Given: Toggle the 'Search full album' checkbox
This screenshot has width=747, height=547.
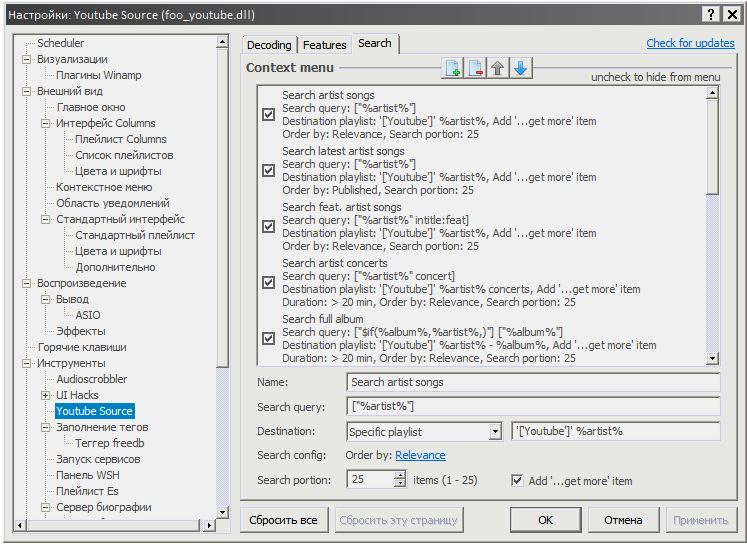Looking at the screenshot, I should tap(268, 338).
